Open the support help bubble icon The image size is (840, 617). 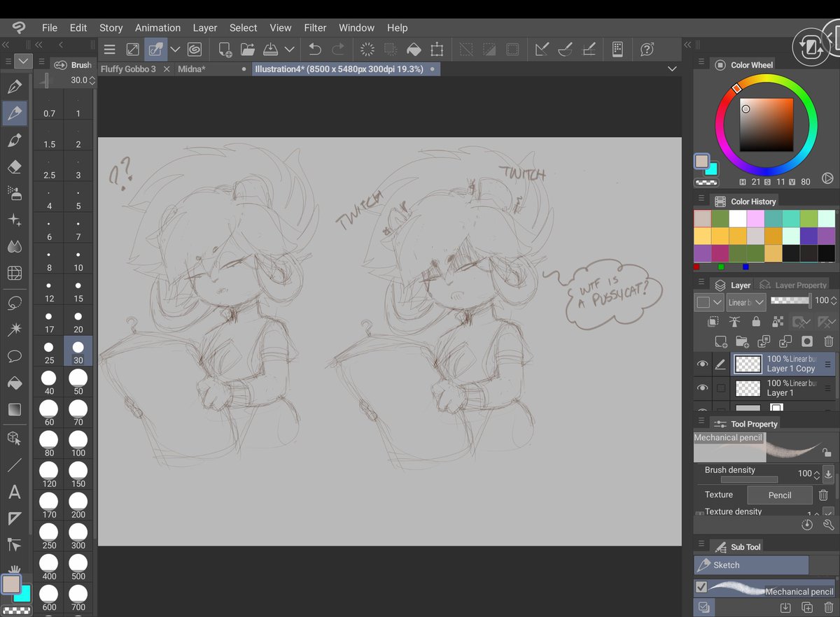tap(647, 49)
